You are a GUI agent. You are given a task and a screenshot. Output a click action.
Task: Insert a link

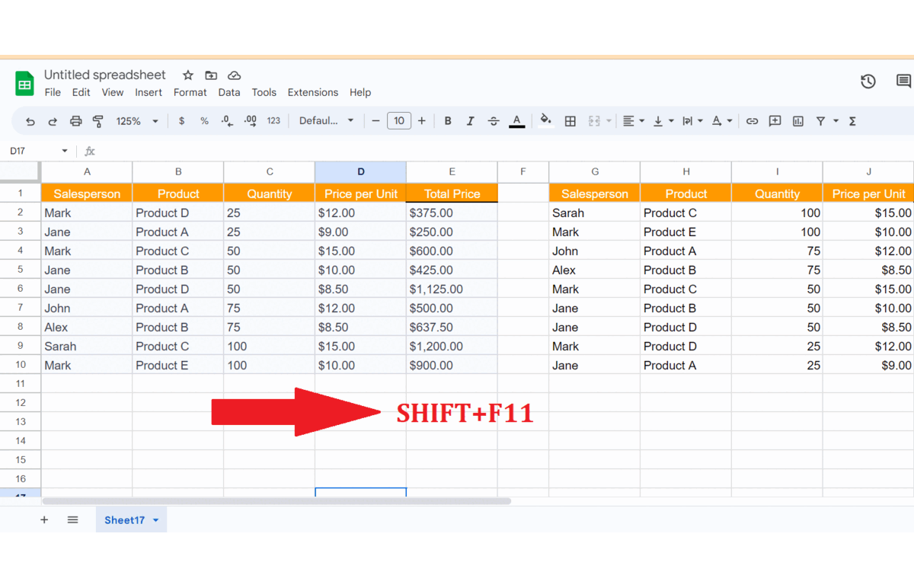pyautogui.click(x=753, y=120)
